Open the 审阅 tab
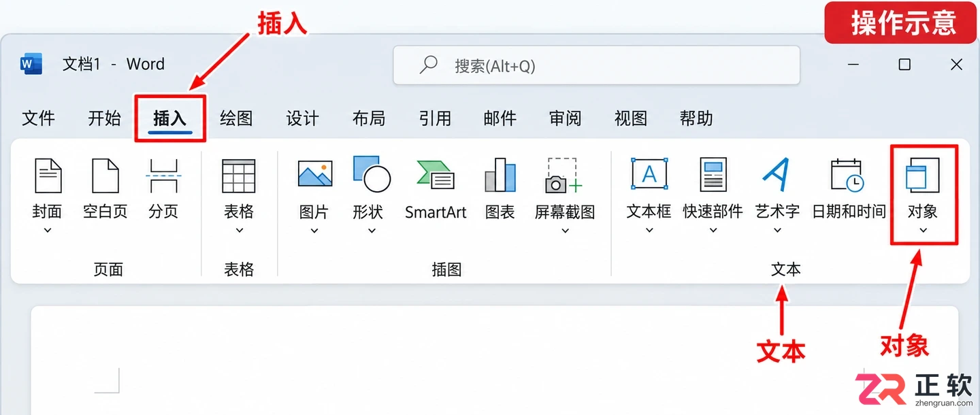The width and height of the screenshot is (980, 415). click(566, 118)
